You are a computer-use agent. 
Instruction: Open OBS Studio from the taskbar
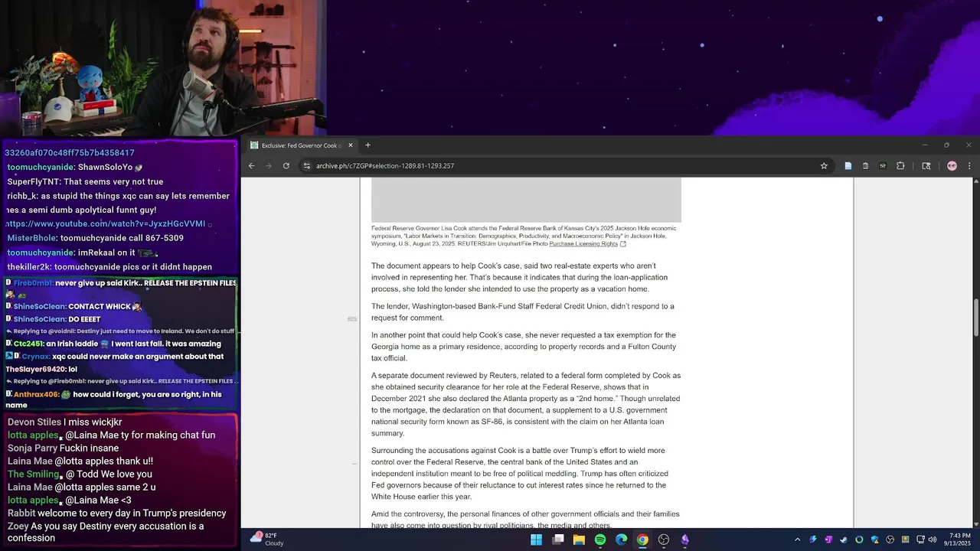click(x=664, y=540)
